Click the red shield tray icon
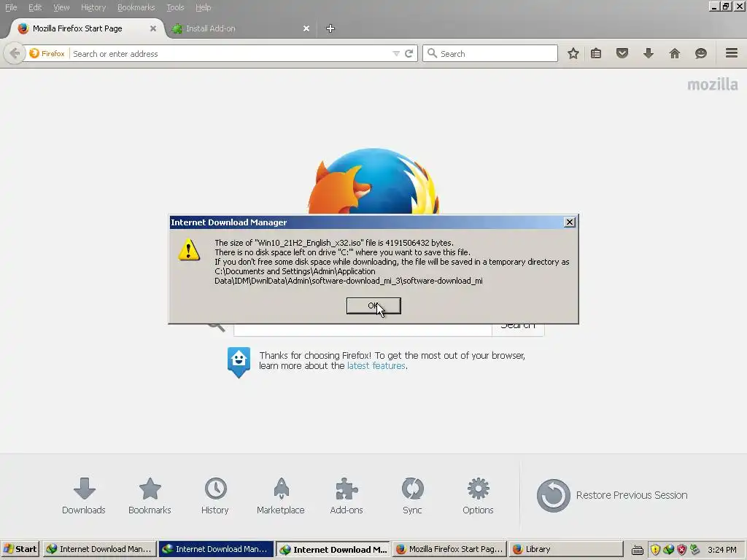747x560 pixels. pyautogui.click(x=682, y=550)
